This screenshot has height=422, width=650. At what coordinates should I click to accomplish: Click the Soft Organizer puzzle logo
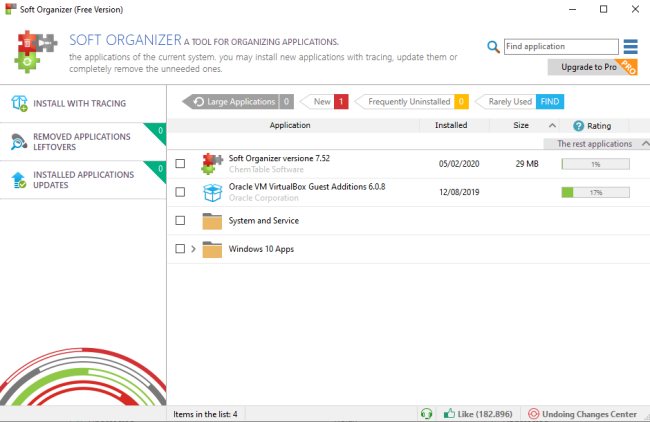(36, 51)
